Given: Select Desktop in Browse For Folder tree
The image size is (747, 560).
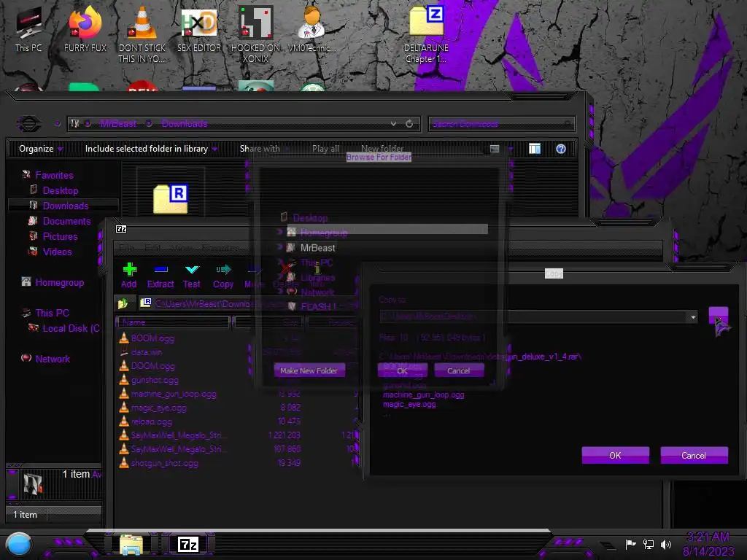Looking at the screenshot, I should pyautogui.click(x=310, y=218).
